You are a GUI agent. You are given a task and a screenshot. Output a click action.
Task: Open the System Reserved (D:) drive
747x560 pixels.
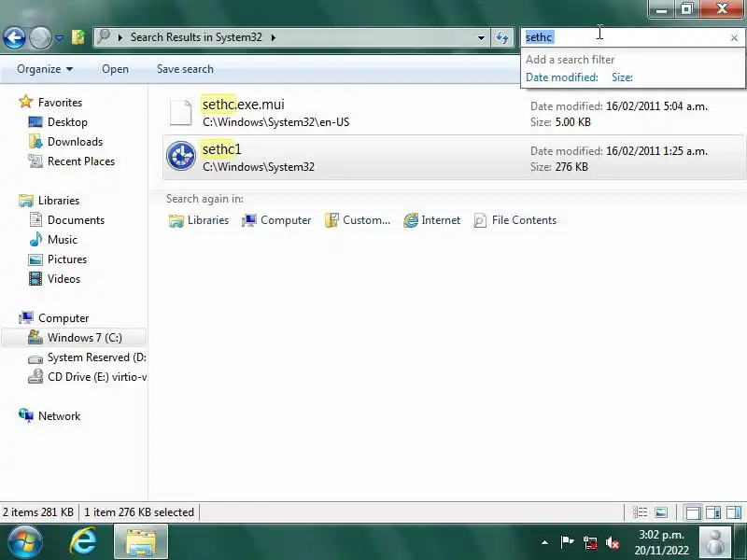pos(97,357)
